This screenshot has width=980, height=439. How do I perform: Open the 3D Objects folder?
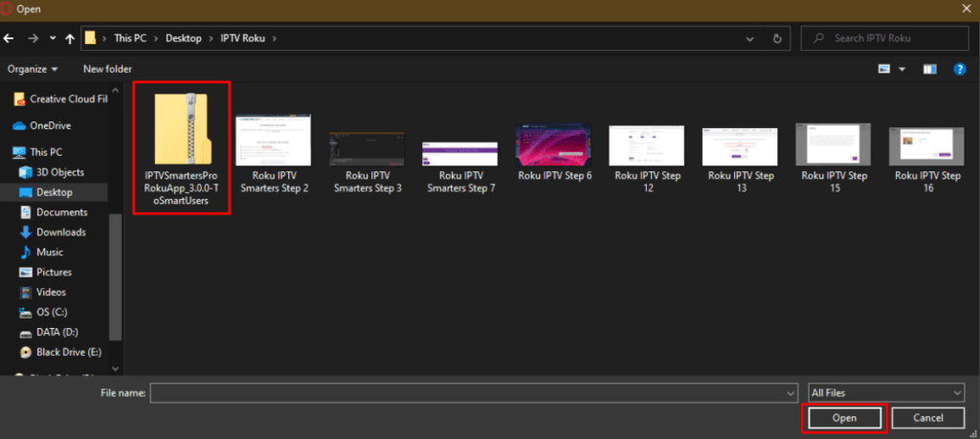(59, 172)
